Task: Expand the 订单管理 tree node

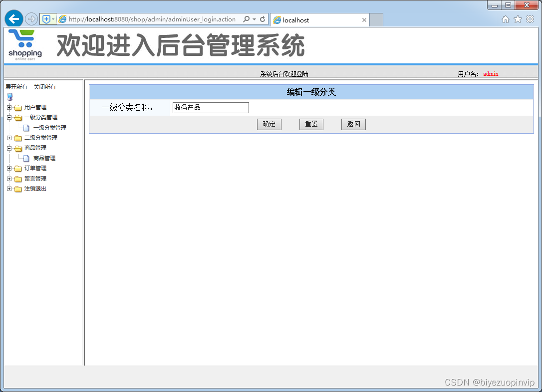Action: click(9, 169)
